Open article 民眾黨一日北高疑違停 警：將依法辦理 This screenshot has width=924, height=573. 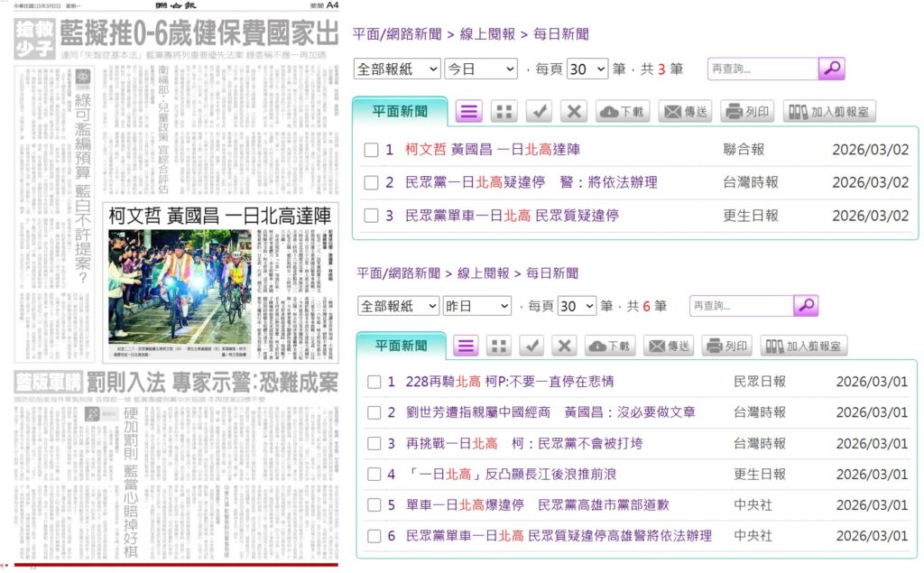tap(531, 182)
